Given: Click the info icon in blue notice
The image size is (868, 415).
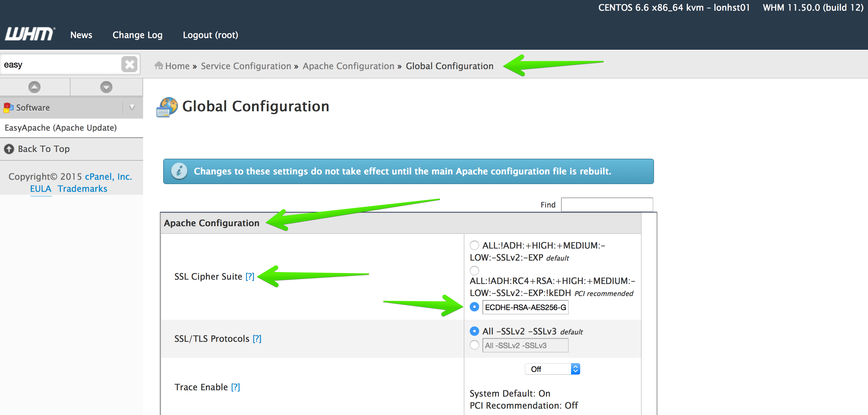Looking at the screenshot, I should tap(179, 171).
